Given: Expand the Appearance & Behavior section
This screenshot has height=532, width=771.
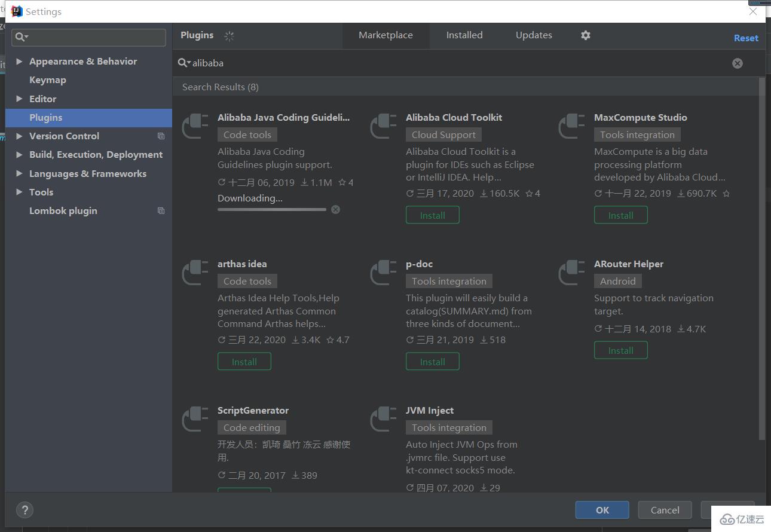Looking at the screenshot, I should pos(19,62).
